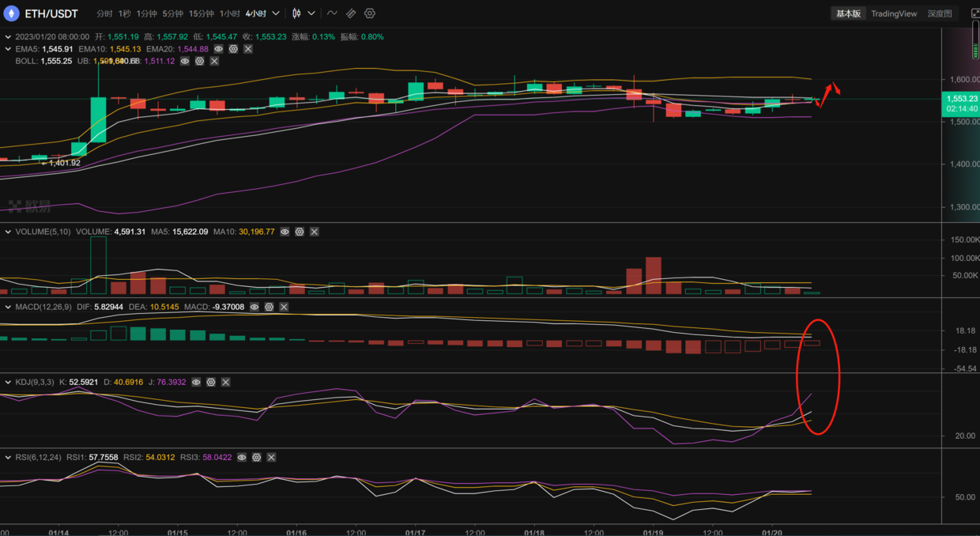Remove the BOLL indicator with its X icon
Screen dimensions: 980x536
point(214,61)
